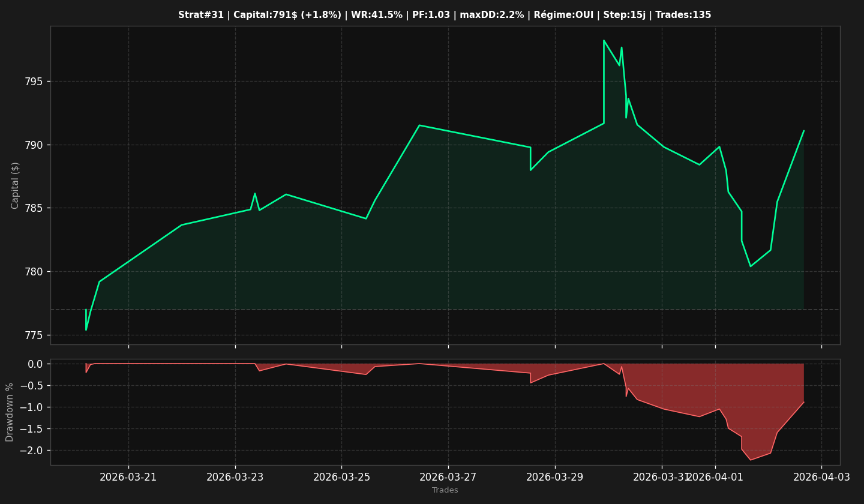Click the 2026-03-23 date label
The height and width of the screenshot is (504, 864).
pyautogui.click(x=235, y=477)
